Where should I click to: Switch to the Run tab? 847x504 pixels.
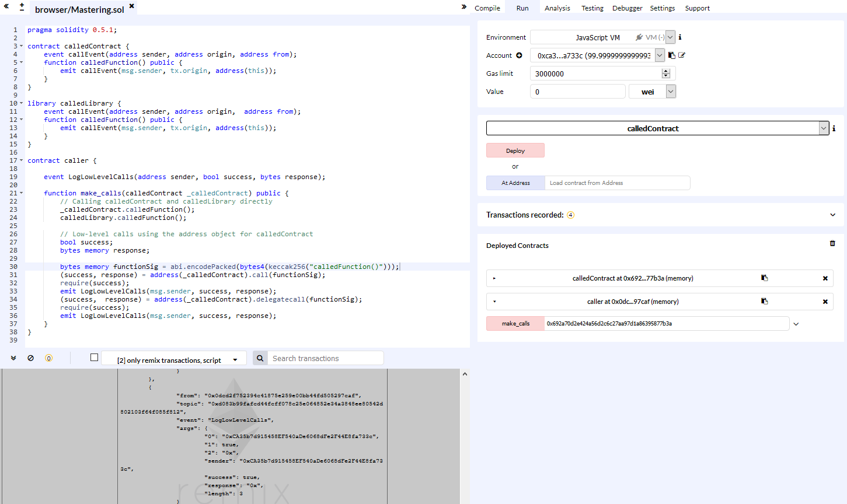522,8
